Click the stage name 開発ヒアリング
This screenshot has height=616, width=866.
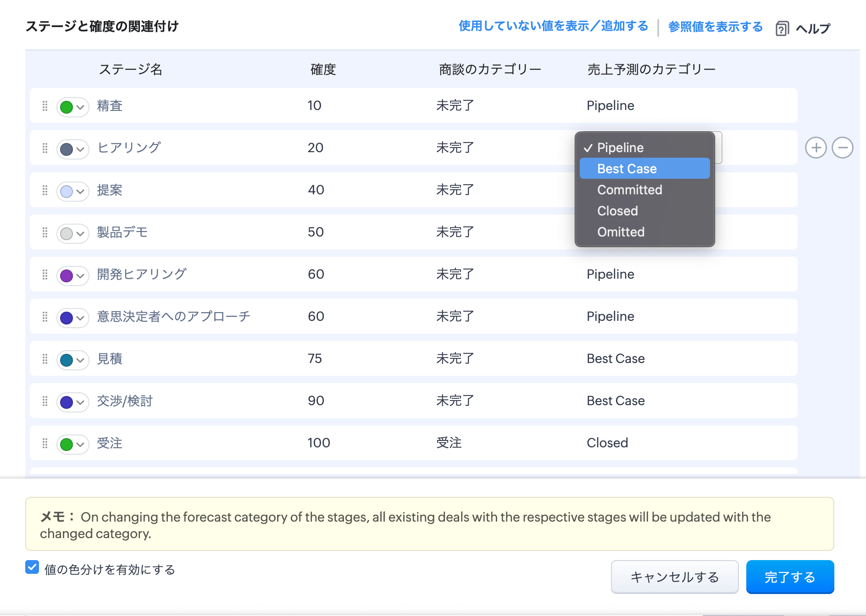pyautogui.click(x=142, y=274)
